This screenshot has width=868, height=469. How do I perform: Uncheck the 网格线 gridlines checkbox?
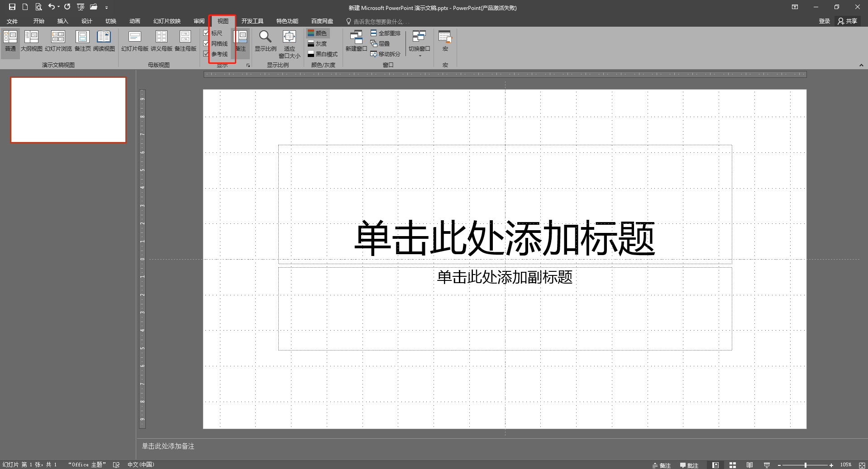206,43
